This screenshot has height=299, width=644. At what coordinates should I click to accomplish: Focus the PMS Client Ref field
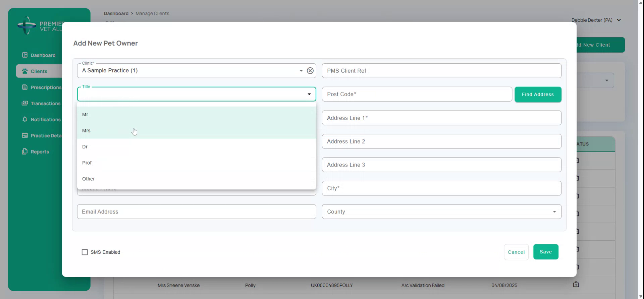pyautogui.click(x=441, y=71)
